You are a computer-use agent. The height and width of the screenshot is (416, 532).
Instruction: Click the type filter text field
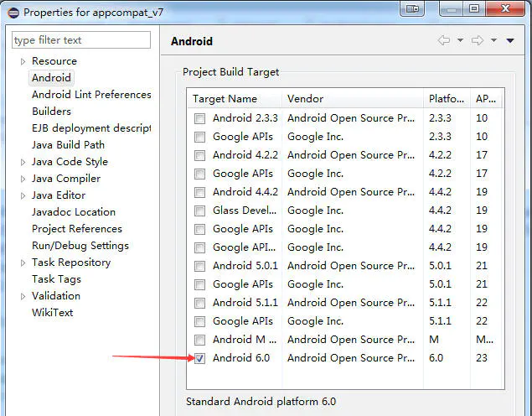pyautogui.click(x=81, y=40)
